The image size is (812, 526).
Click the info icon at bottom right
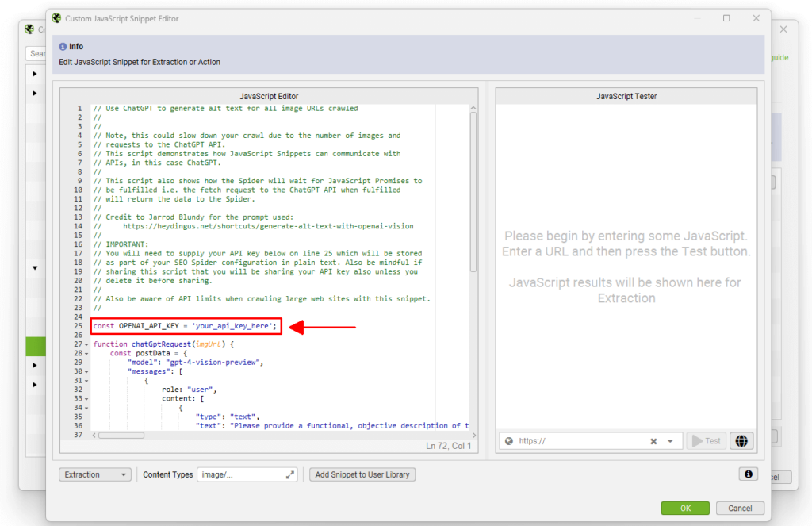point(747,474)
